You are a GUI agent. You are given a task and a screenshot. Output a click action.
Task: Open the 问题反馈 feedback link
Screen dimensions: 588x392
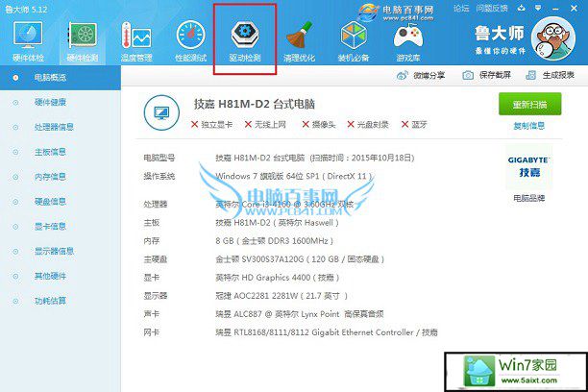pyautogui.click(x=492, y=9)
